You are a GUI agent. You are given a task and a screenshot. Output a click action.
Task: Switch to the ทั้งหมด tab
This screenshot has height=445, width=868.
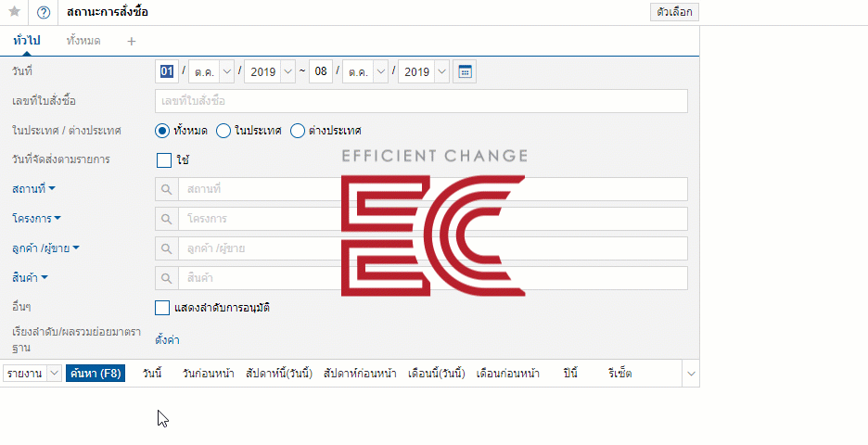pos(83,41)
